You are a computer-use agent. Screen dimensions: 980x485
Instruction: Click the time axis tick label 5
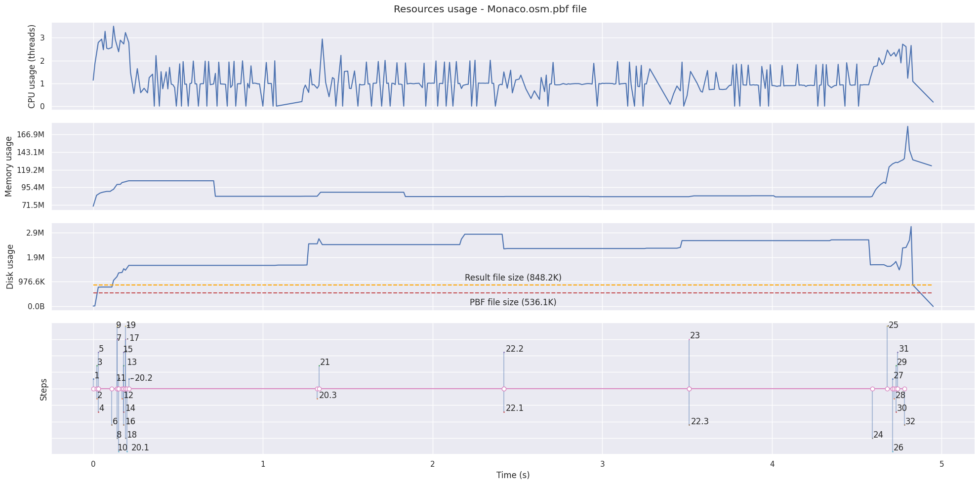pos(941,464)
